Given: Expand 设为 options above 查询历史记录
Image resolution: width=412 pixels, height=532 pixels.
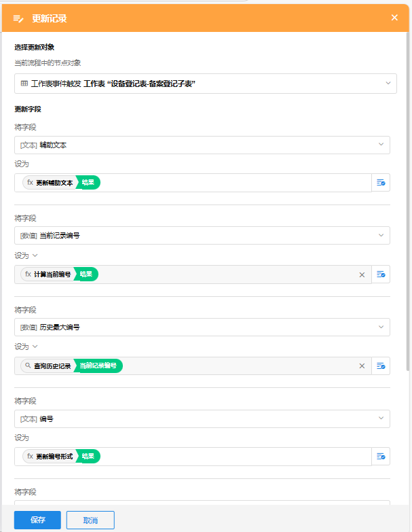Looking at the screenshot, I should click(x=35, y=347).
